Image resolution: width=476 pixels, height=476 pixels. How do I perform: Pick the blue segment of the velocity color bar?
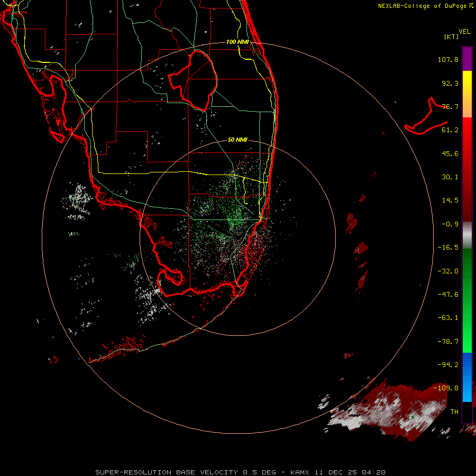pyautogui.click(x=467, y=377)
